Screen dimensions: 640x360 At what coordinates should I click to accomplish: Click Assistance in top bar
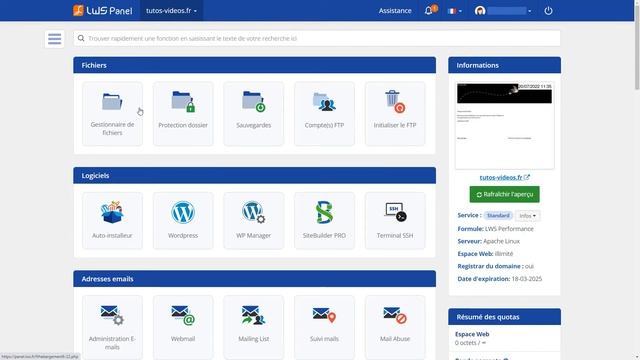[395, 11]
